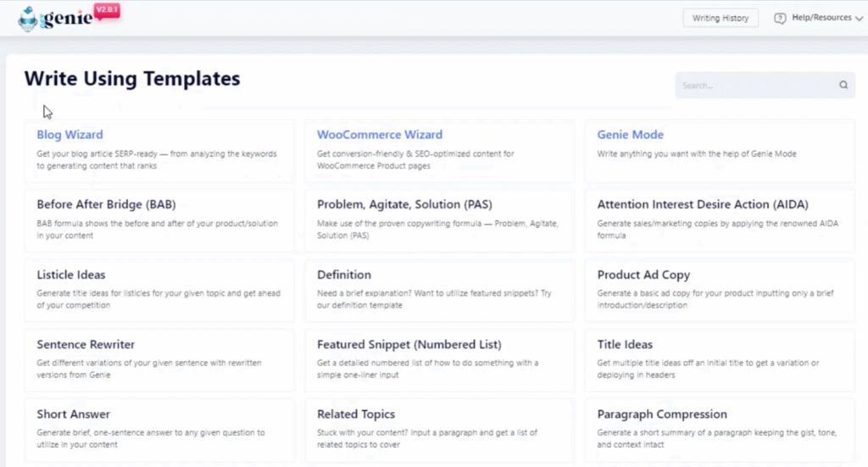Click the Title Ideas description text

tap(708, 369)
